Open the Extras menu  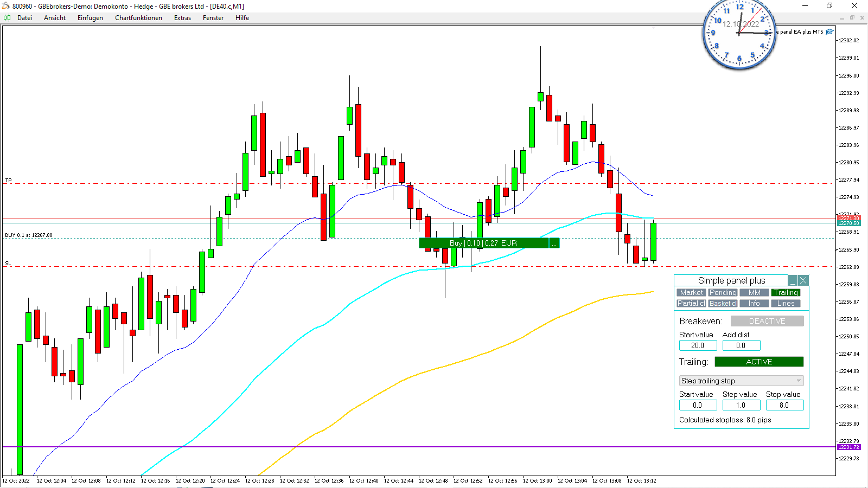(182, 18)
